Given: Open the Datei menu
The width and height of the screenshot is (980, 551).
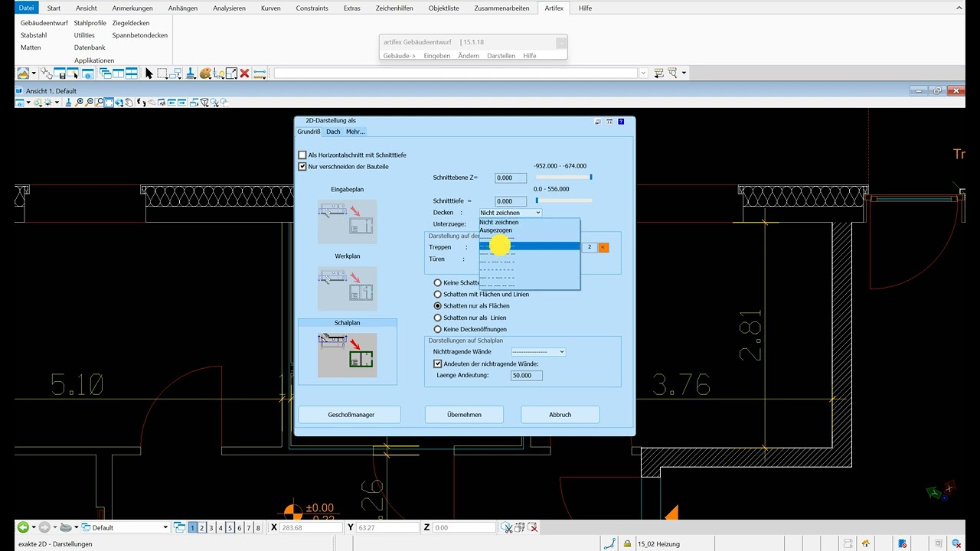Looking at the screenshot, I should (x=27, y=8).
